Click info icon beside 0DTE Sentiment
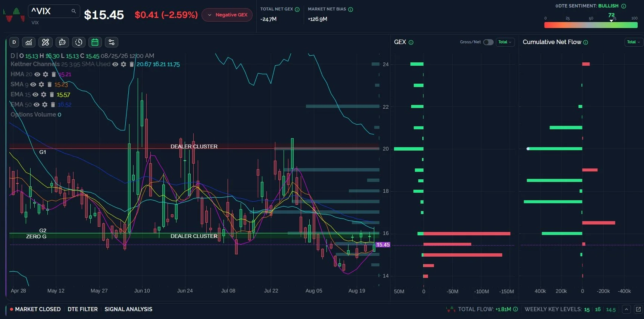The height and width of the screenshot is (319, 644). point(624,6)
